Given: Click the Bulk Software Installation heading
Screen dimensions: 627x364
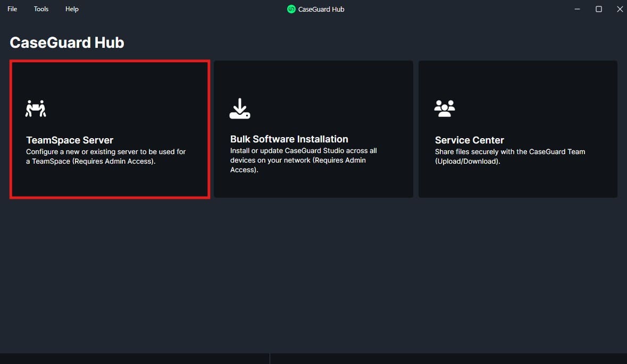Looking at the screenshot, I should point(289,139).
